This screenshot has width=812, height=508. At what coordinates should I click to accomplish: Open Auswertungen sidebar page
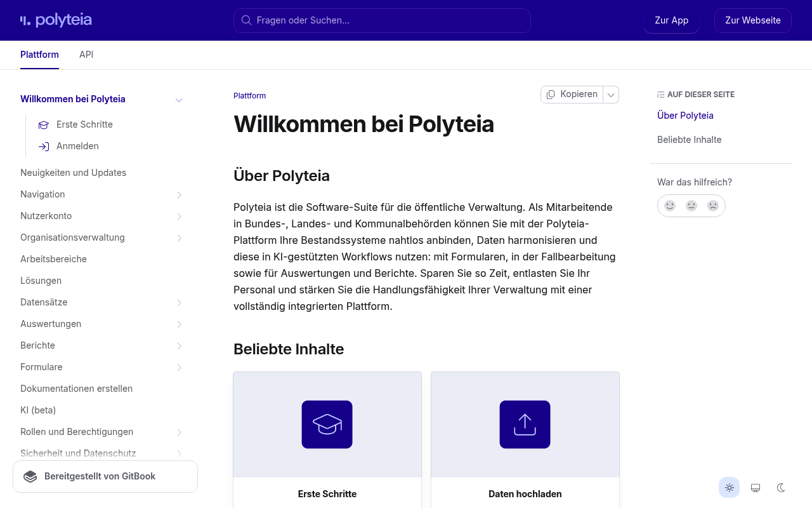click(x=51, y=324)
